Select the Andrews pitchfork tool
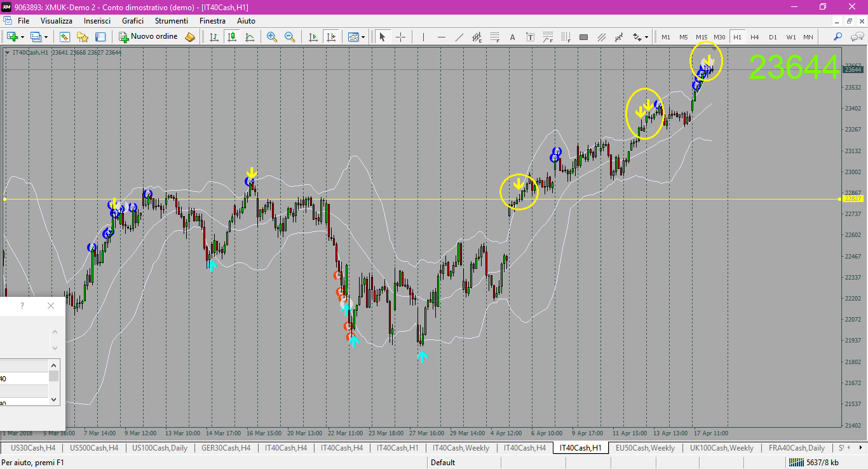This screenshot has width=868, height=469. click(x=601, y=37)
